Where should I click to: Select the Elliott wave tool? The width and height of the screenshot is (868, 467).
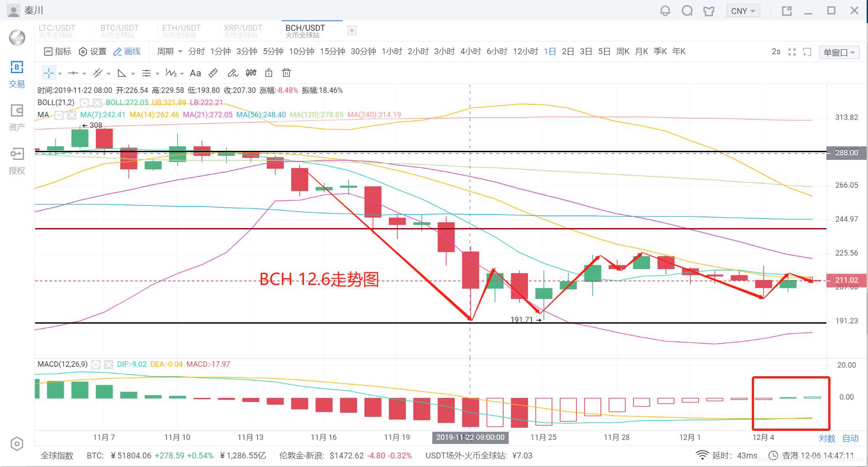171,73
